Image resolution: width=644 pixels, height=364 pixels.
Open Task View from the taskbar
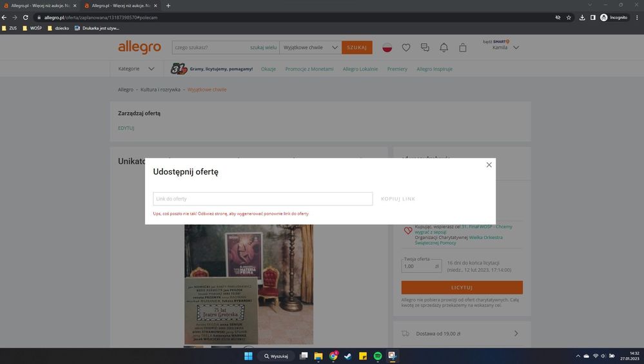click(304, 356)
